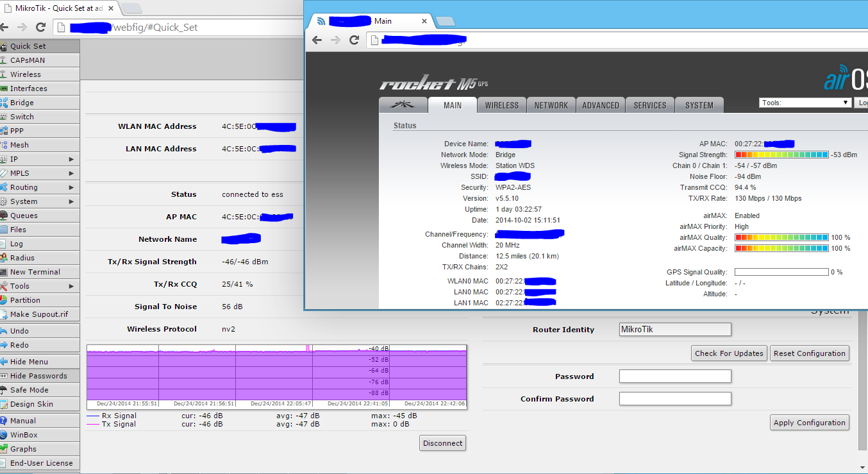Viewport: 868px width, 474px height.
Task: Click the Log icon in the sidebar
Action: (x=4, y=244)
